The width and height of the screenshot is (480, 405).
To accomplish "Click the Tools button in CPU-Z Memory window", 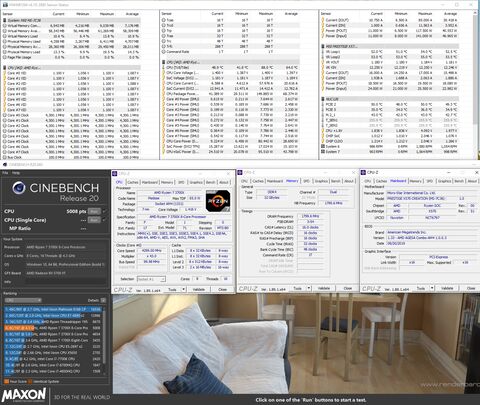I will pyautogui.click(x=298, y=288).
